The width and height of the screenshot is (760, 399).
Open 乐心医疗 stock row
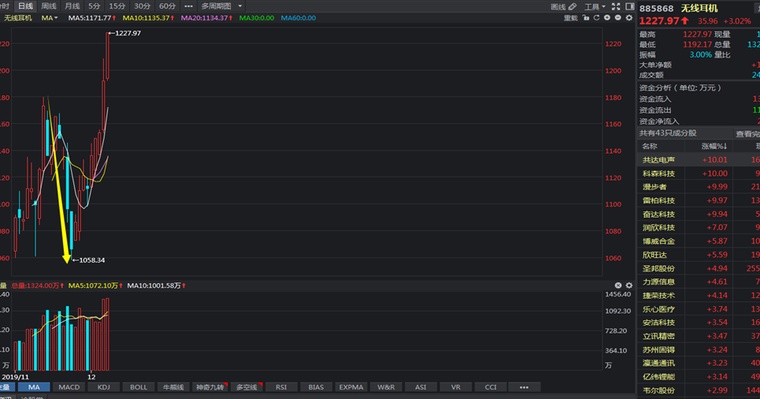click(698, 309)
